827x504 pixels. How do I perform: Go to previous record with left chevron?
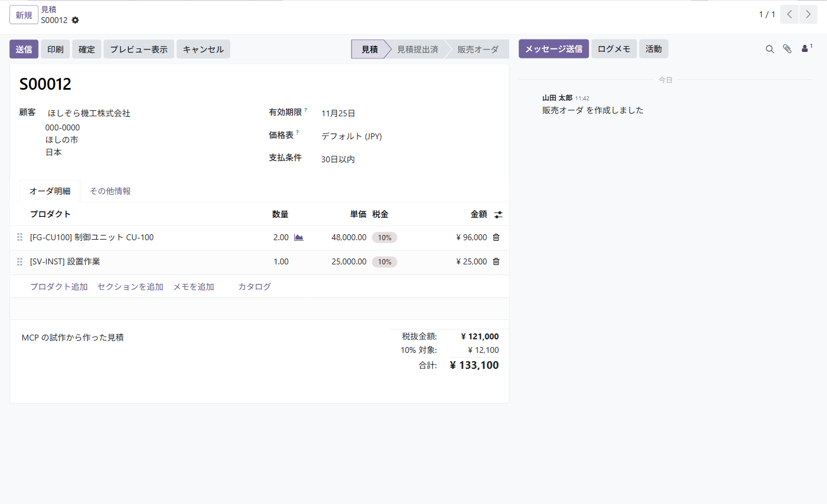click(789, 15)
